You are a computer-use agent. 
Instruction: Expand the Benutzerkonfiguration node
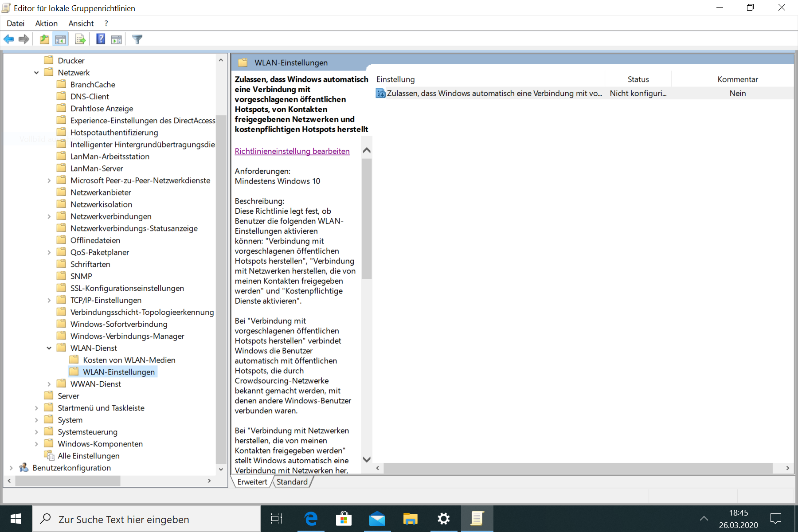11,468
